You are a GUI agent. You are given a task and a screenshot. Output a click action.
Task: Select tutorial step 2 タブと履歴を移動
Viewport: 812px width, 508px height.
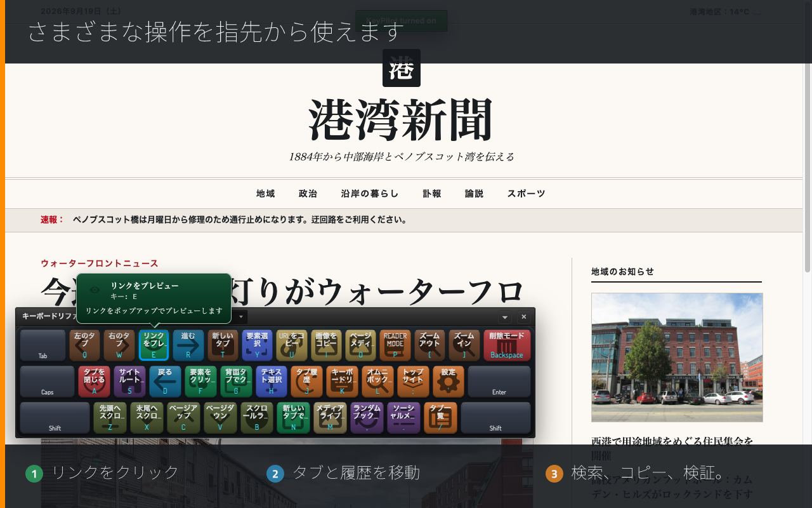click(x=343, y=473)
